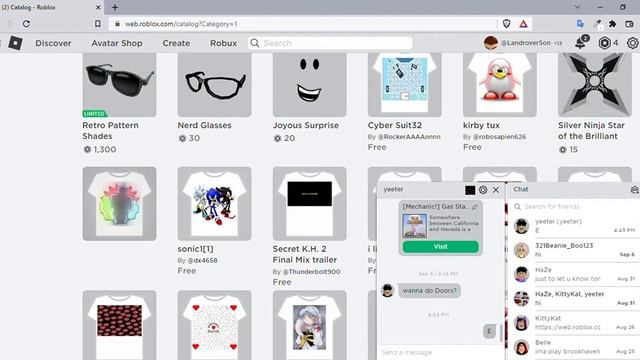640x360 pixels.
Task: Open the Robux balance icon
Action: [604, 43]
